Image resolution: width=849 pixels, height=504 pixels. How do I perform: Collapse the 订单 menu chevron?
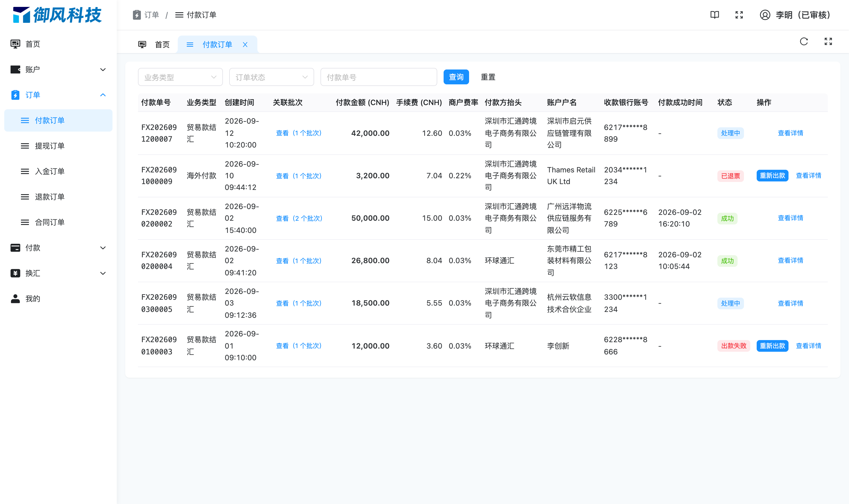tap(103, 95)
